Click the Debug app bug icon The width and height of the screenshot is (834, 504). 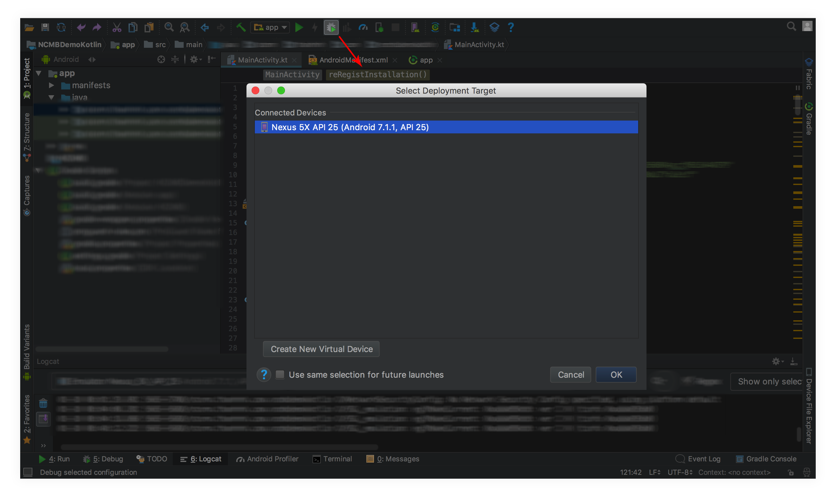[x=331, y=28]
